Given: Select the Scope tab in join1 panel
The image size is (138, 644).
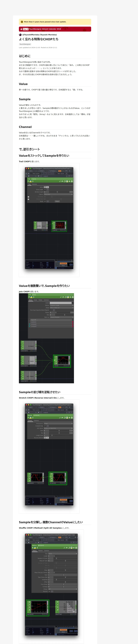Looking at the screenshot, I should (x=35, y=300).
